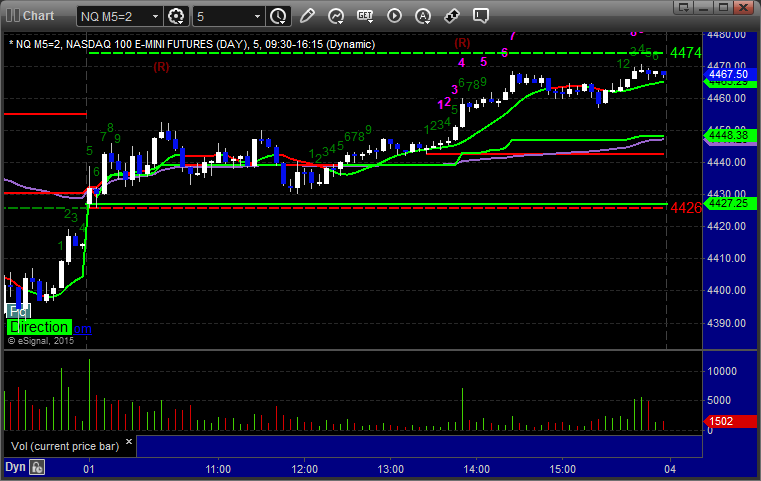
Task: Click the ECI toolbar icon
Action: coord(365,16)
